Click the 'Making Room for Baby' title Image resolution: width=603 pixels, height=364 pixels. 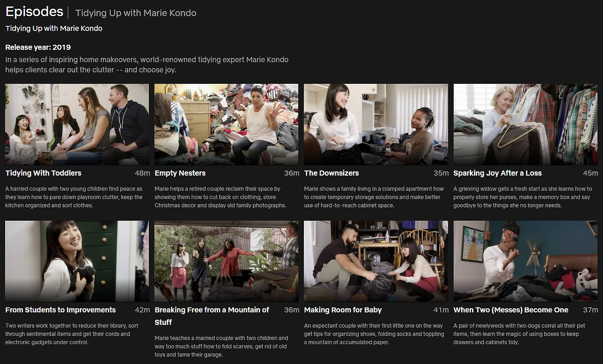pos(343,310)
